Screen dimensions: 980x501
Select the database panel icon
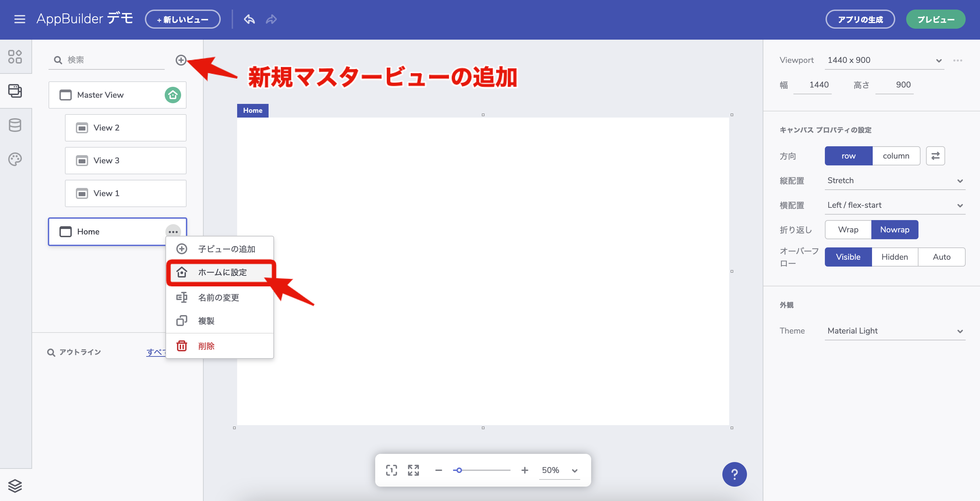pos(16,125)
